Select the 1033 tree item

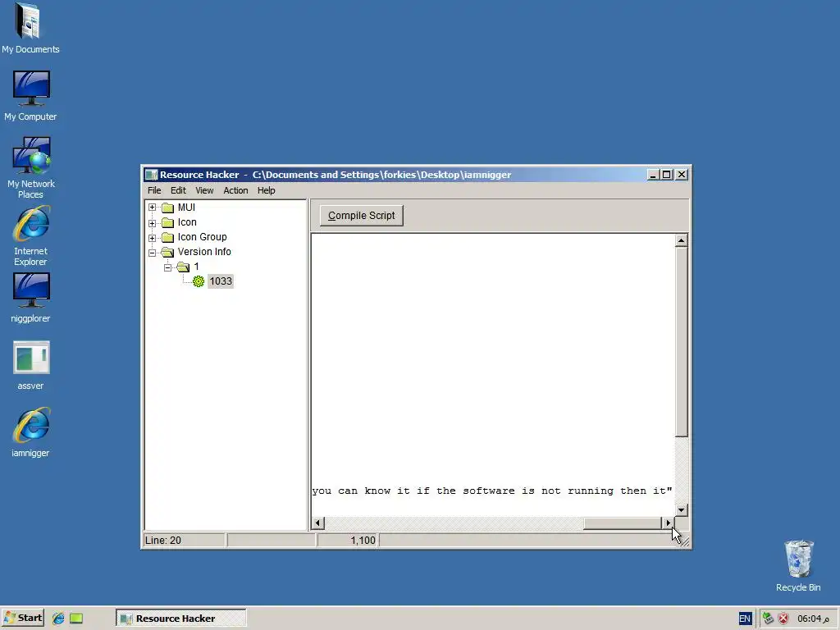click(x=221, y=281)
